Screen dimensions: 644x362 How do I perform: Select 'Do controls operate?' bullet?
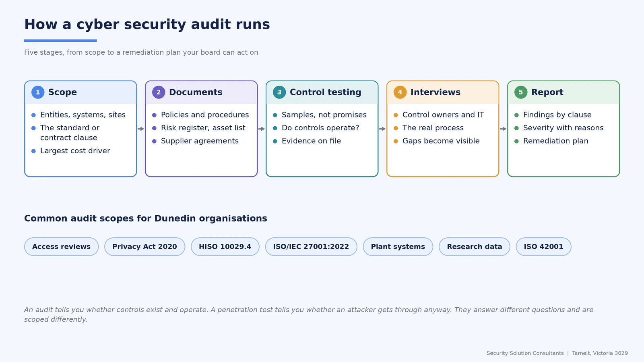(x=320, y=128)
